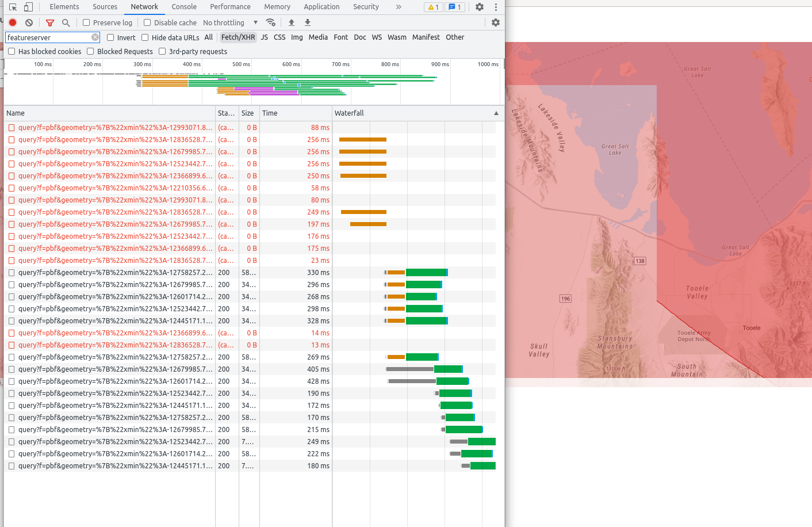
Task: Open the more DevTools options menu
Action: tap(496, 6)
